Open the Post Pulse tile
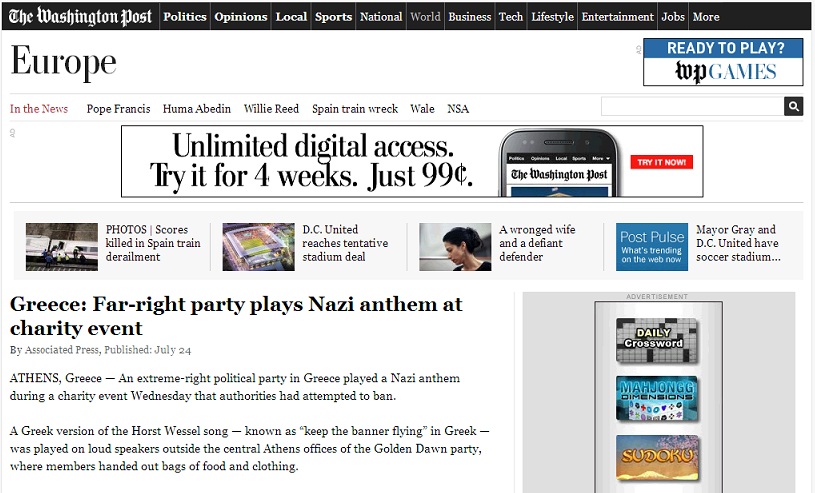815x493 pixels. pos(652,247)
